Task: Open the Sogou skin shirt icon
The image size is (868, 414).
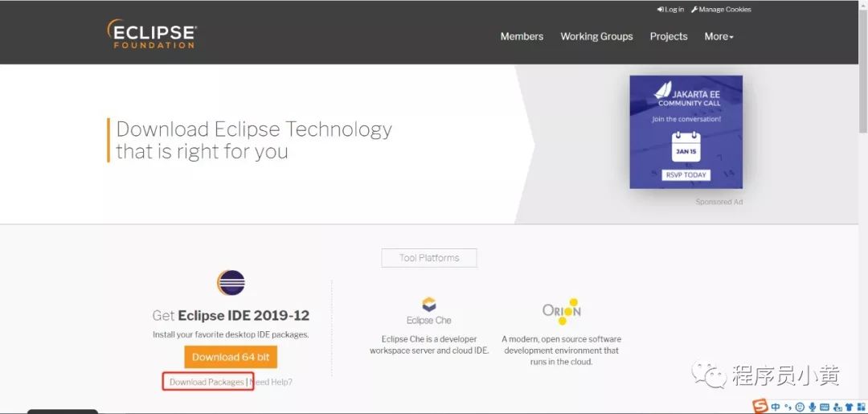Action: tap(849, 407)
